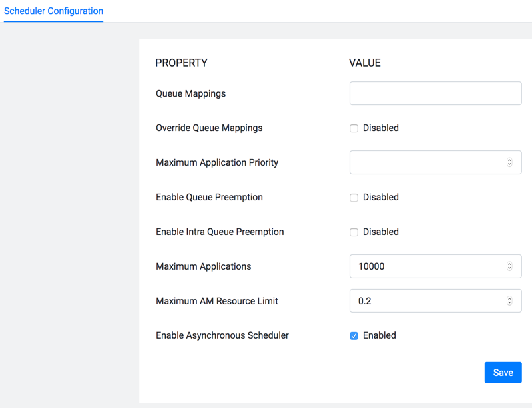Screen dimensions: 532x408
Task: Enable the Override Queue Mappings checkbox
Action: tap(354, 128)
